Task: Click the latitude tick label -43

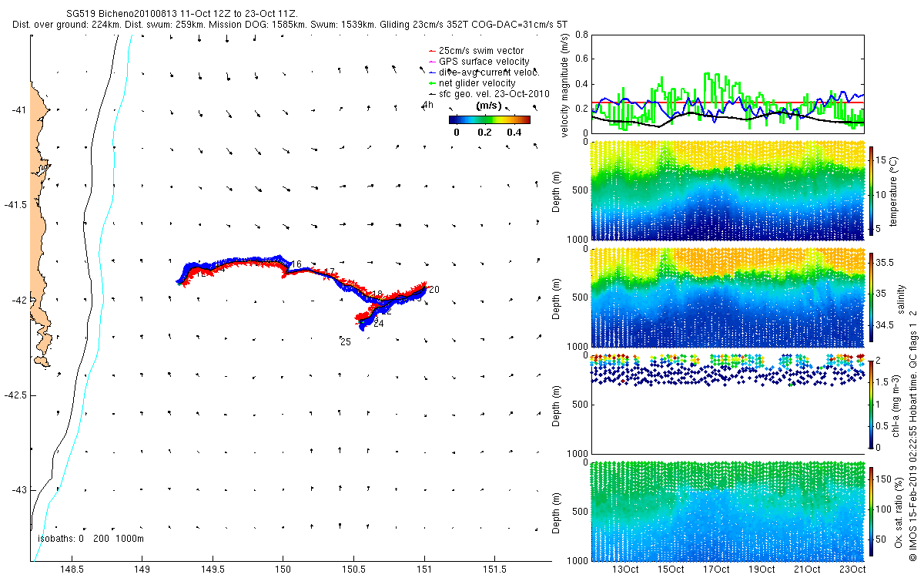Action: pyautogui.click(x=18, y=490)
